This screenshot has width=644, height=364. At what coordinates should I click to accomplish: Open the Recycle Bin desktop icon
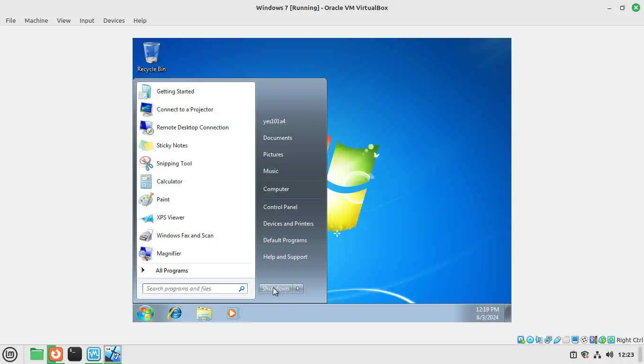[x=152, y=57]
